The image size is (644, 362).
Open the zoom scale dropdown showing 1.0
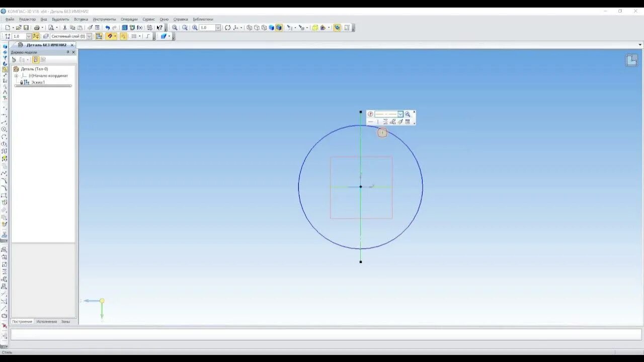pyautogui.click(x=218, y=28)
